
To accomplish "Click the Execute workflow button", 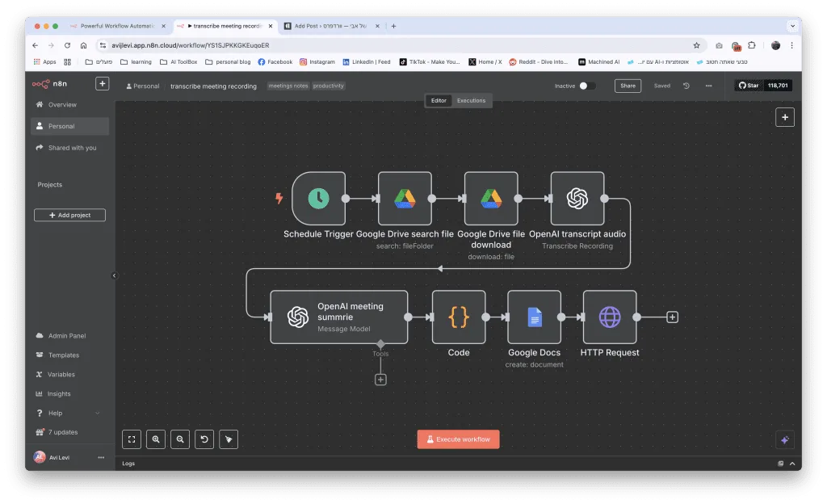I will click(458, 439).
